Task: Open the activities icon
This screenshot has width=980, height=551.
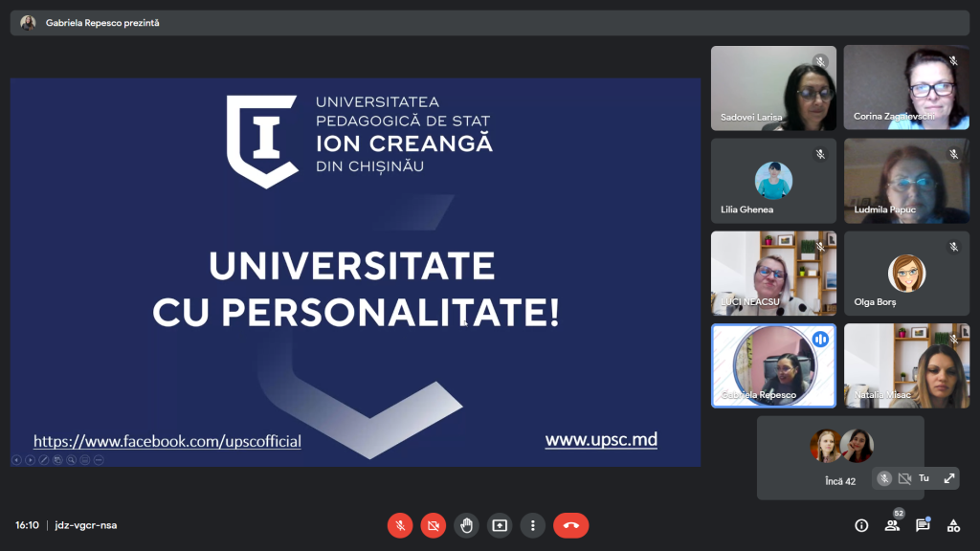Action: (x=953, y=525)
